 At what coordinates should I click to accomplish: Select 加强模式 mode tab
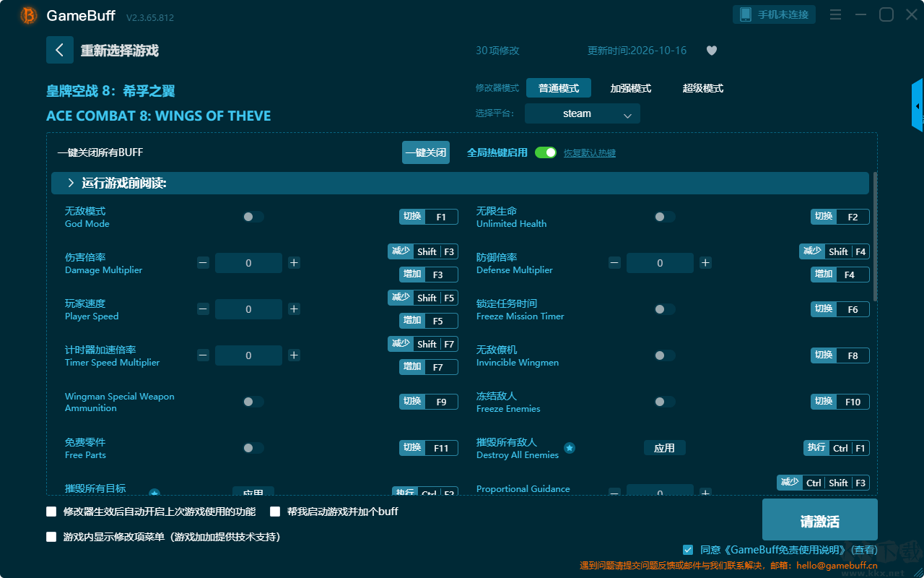pyautogui.click(x=631, y=88)
